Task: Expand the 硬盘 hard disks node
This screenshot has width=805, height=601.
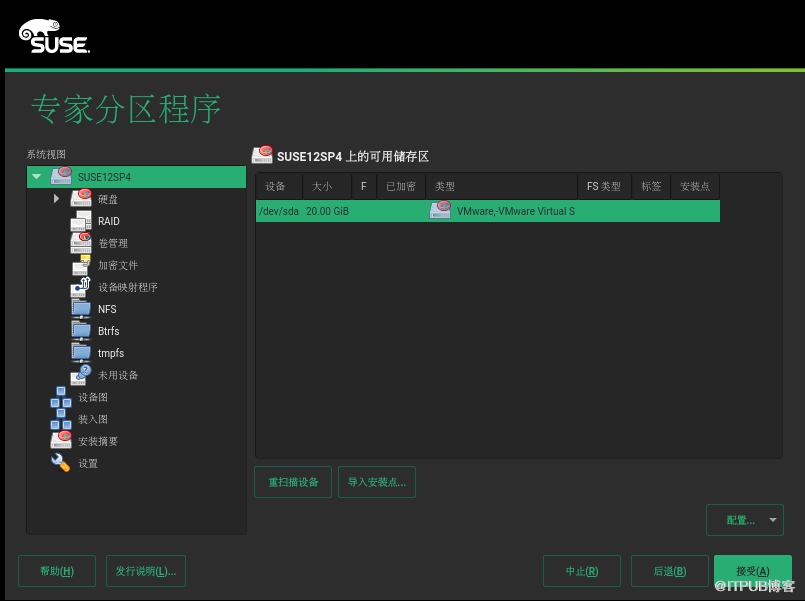Action: 56,199
